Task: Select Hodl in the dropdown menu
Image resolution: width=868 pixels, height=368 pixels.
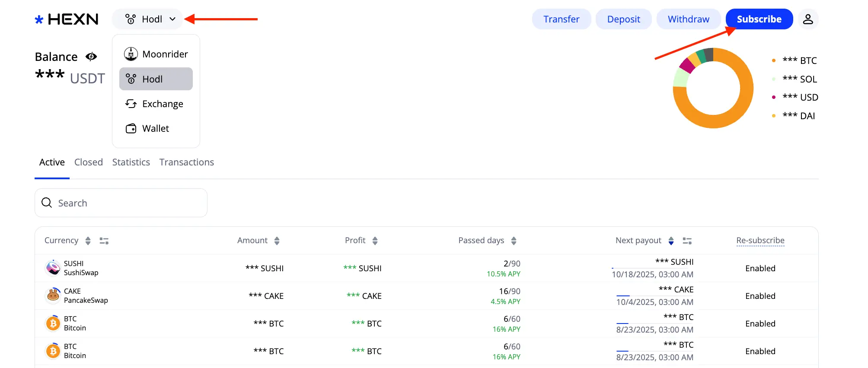Action: tap(156, 79)
